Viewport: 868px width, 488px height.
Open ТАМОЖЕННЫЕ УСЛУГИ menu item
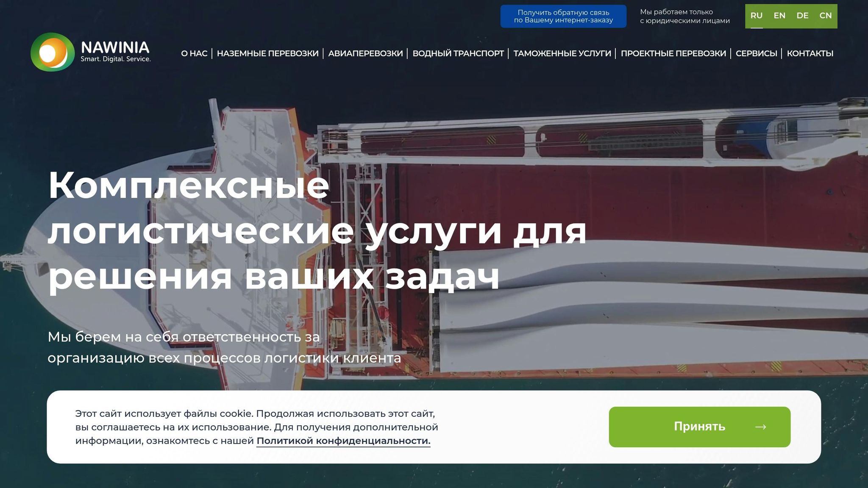pyautogui.click(x=562, y=54)
